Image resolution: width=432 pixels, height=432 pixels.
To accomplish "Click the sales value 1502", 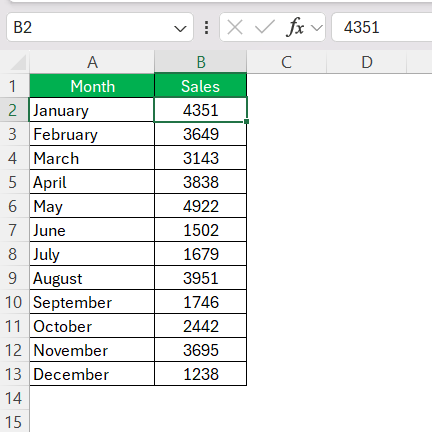I will click(x=201, y=230).
